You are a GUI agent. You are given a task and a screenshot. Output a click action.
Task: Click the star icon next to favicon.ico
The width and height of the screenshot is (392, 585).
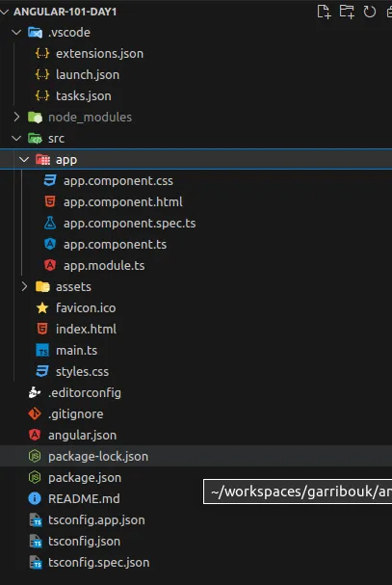42,307
